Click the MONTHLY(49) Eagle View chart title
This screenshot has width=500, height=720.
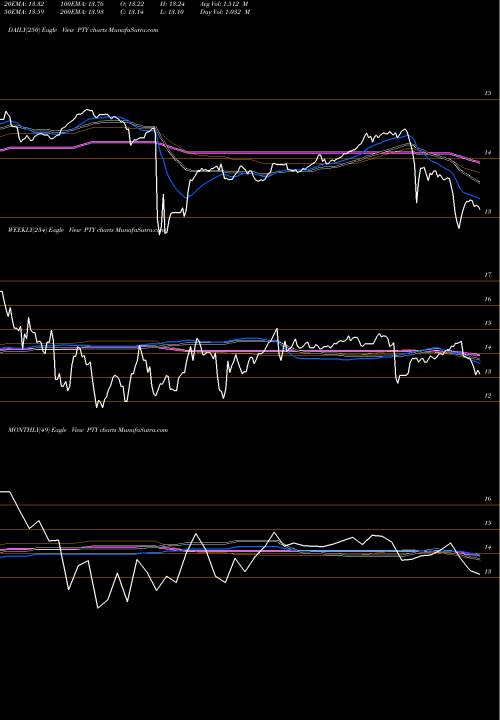point(88,430)
